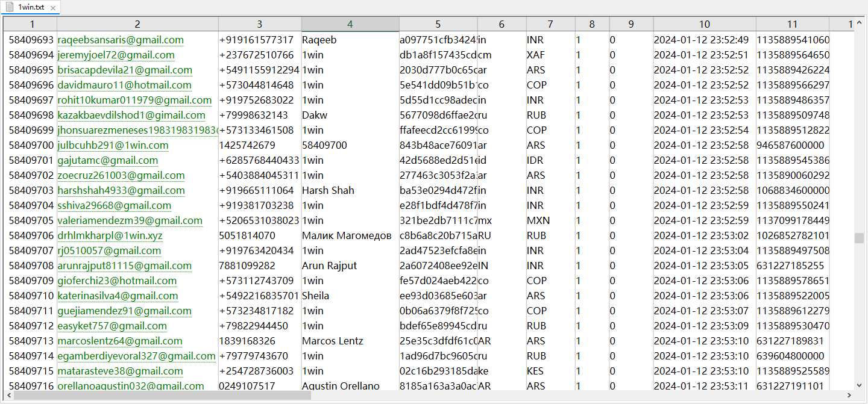The height and width of the screenshot is (404, 868).
Task: Select the value 946587600000 in column 11
Action: pos(790,145)
